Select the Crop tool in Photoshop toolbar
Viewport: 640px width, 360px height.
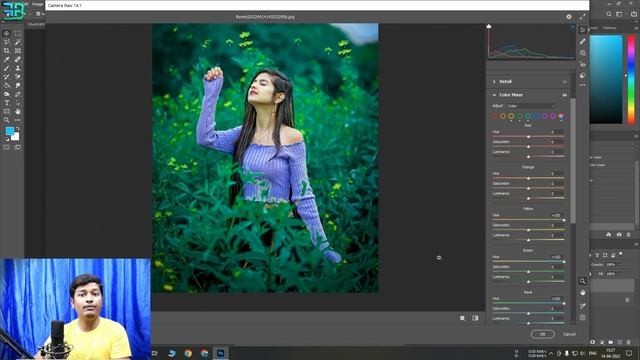7,51
